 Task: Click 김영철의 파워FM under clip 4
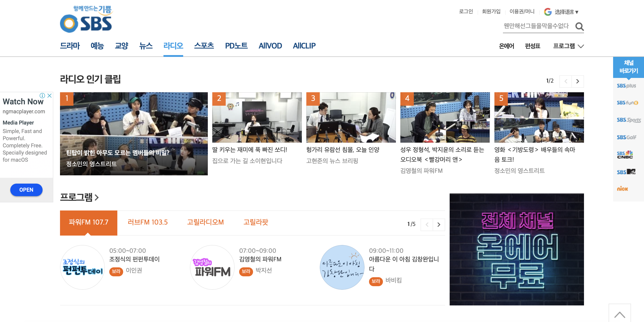click(x=421, y=171)
